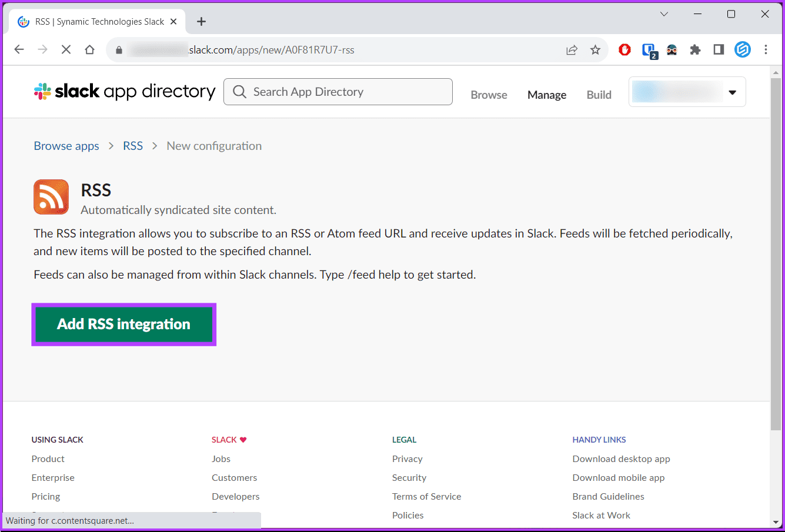Bookmark this page via the star icon
The height and width of the screenshot is (532, 785).
pos(596,50)
